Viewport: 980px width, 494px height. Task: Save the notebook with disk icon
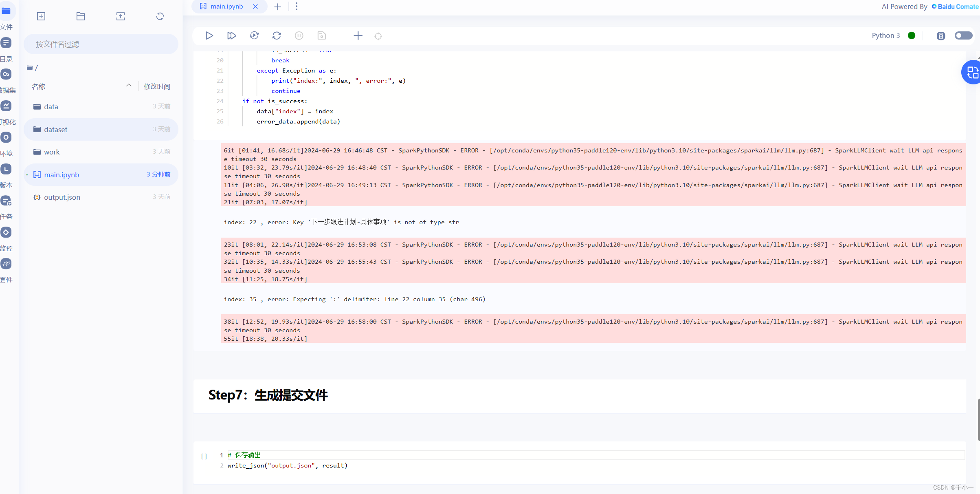(x=322, y=36)
